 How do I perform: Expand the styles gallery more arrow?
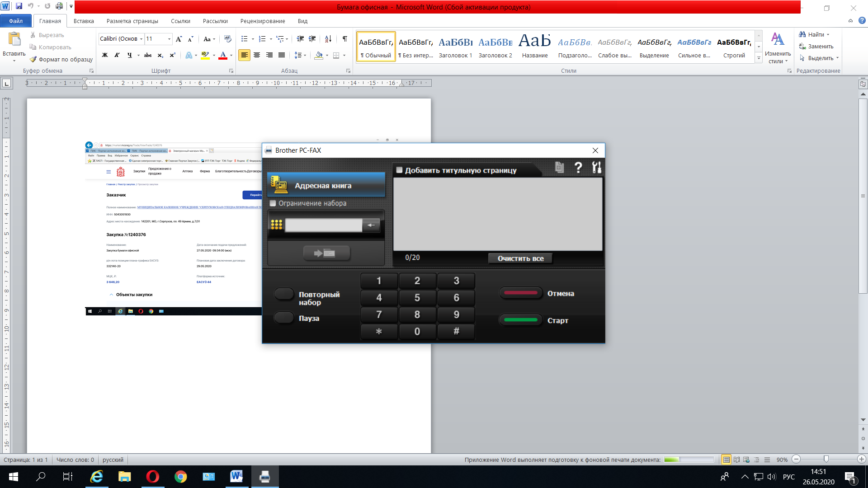coord(759,58)
